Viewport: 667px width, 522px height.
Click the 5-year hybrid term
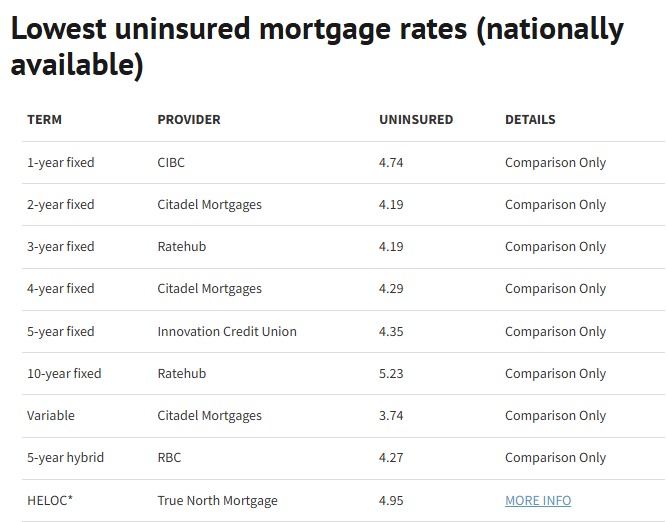pyautogui.click(x=66, y=458)
